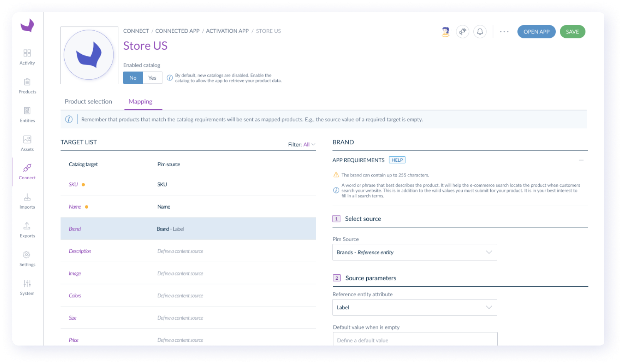Navigate to Exports
624x364 pixels.
pos(27,230)
